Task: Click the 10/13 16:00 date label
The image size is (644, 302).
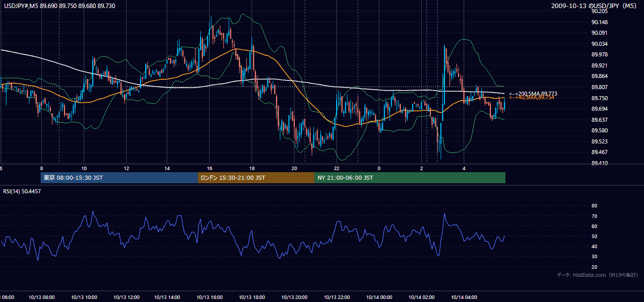Action: (210, 297)
